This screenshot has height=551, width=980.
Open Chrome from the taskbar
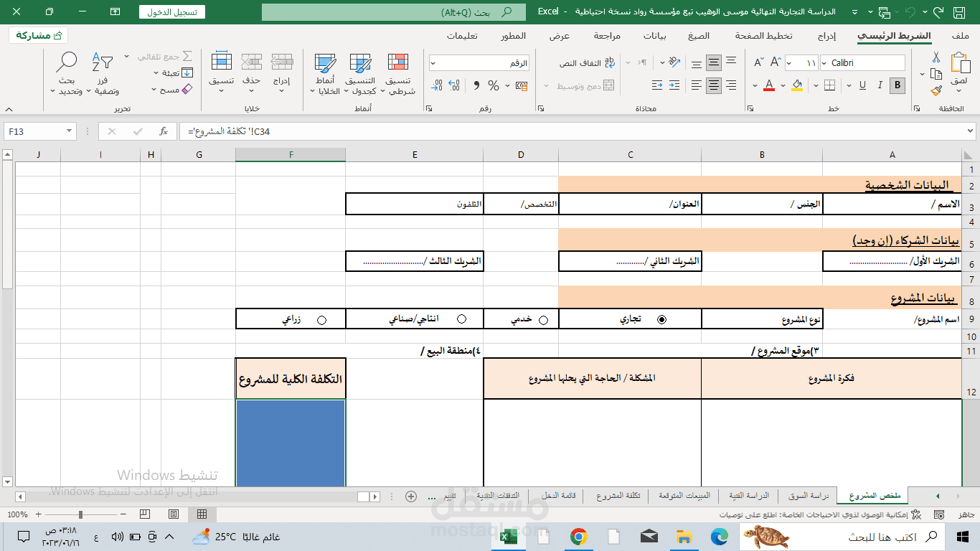coord(578,537)
